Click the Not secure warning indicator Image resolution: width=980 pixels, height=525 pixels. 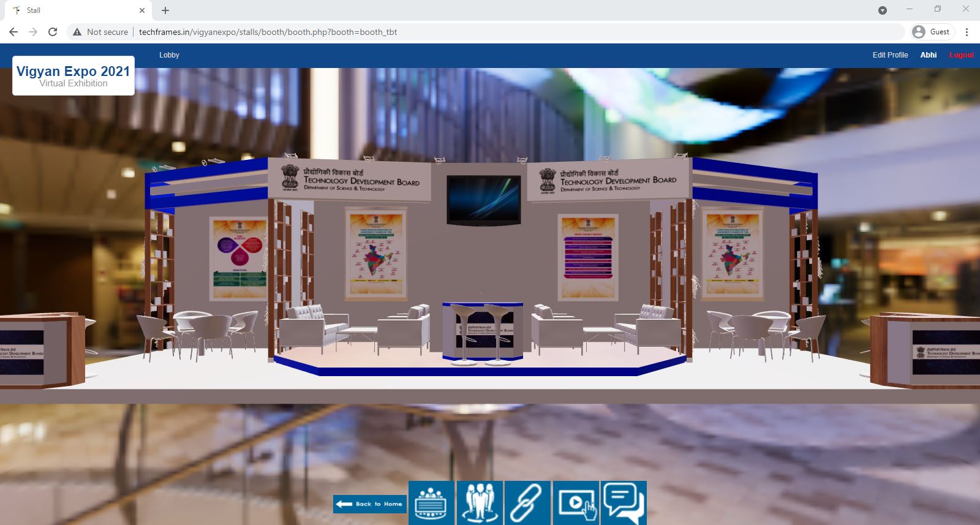100,32
